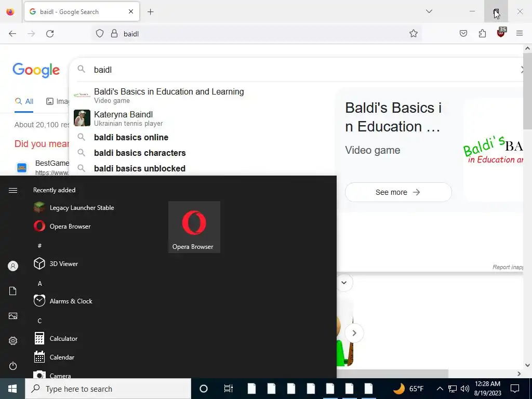The height and width of the screenshot is (399, 532).
Task: Open the clock showing 12:28 AM
Action: click(x=487, y=389)
